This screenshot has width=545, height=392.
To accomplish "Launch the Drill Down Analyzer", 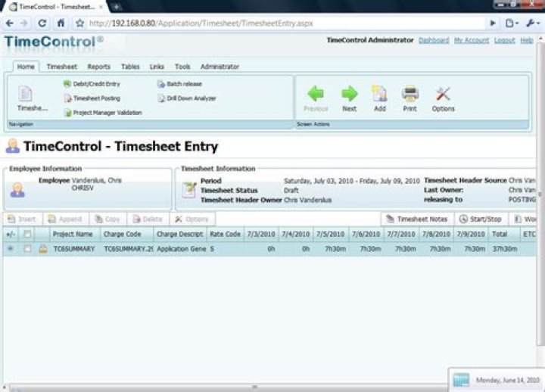I will click(x=187, y=98).
